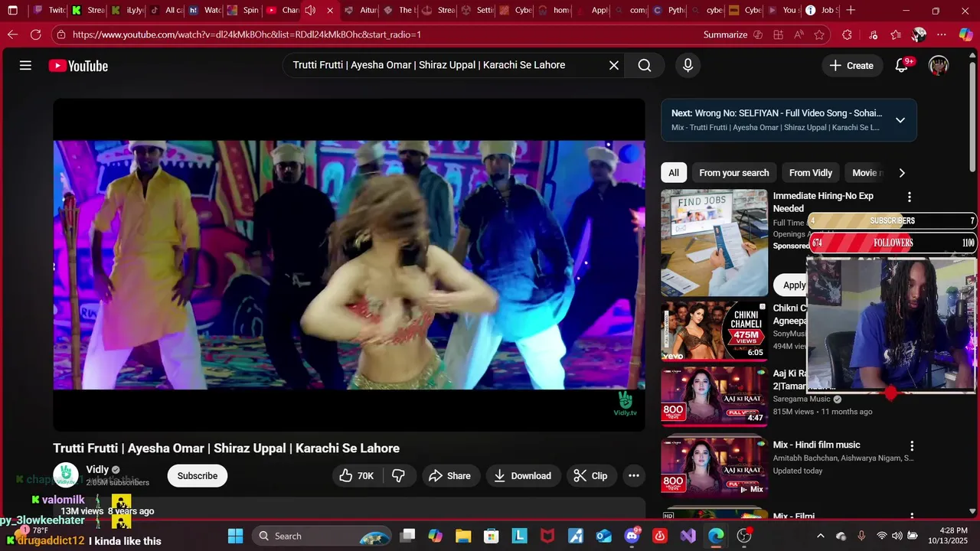This screenshot has height=551, width=980.
Task: Open Microsoft Store from the taskbar
Action: coord(492,536)
